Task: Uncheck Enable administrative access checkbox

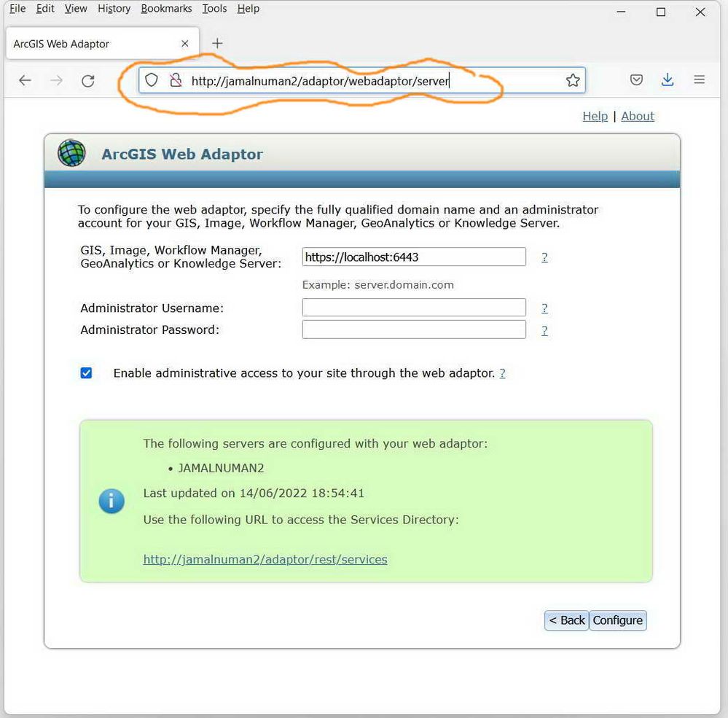Action: pos(86,373)
